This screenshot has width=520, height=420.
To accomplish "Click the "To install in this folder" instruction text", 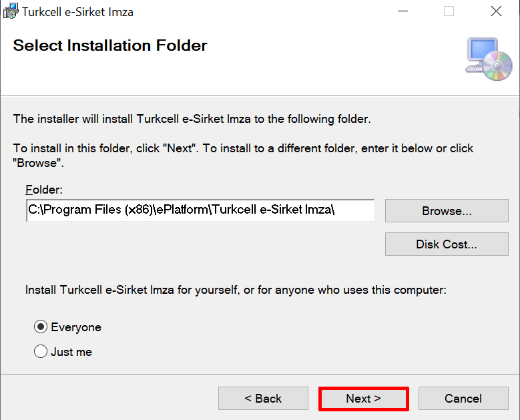I will [243, 156].
